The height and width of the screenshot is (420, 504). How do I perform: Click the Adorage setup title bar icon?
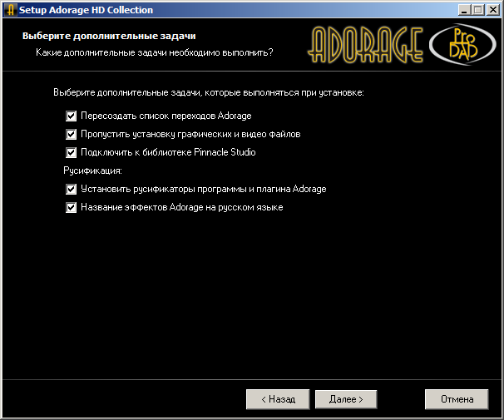click(x=11, y=10)
